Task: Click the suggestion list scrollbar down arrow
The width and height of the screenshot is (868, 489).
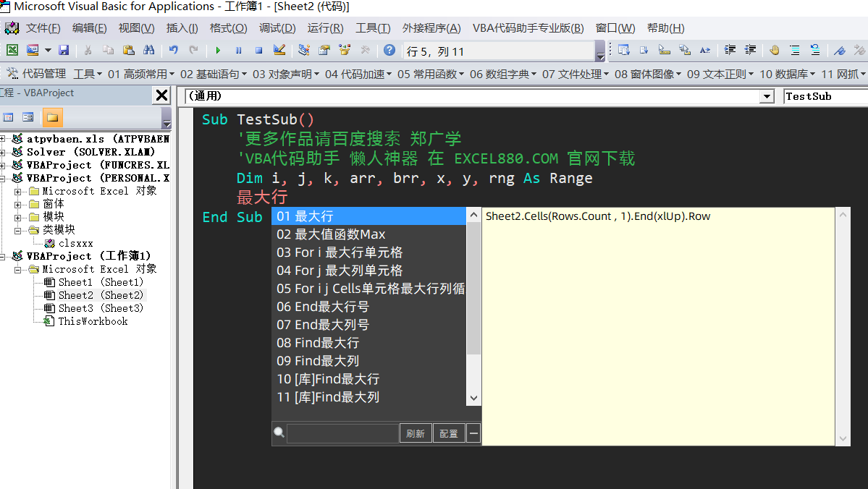Action: [x=473, y=398]
